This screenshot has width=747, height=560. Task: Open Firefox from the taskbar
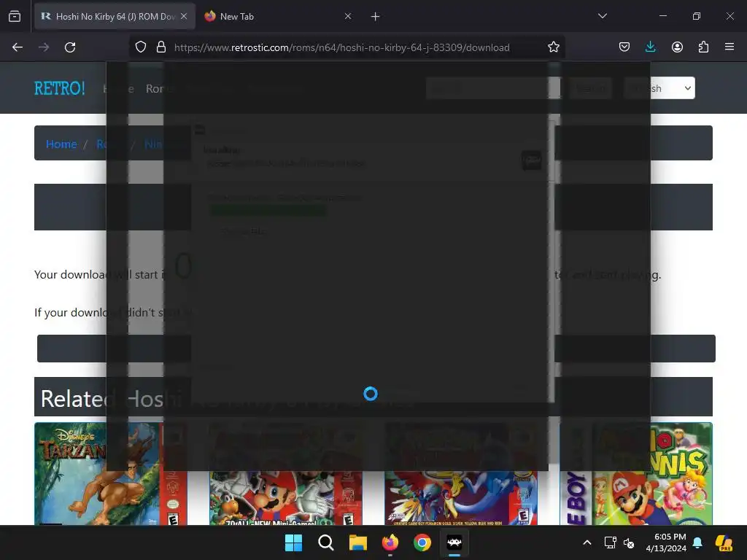[390, 542]
